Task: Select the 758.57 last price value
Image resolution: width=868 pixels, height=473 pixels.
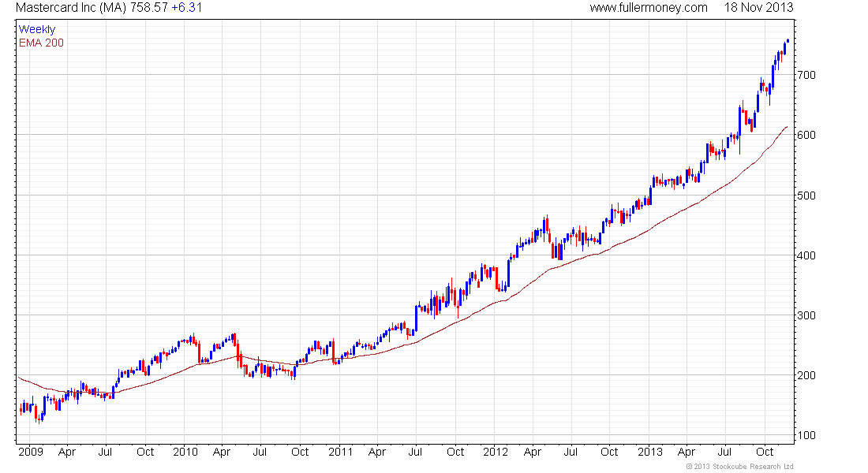Action: tap(149, 8)
